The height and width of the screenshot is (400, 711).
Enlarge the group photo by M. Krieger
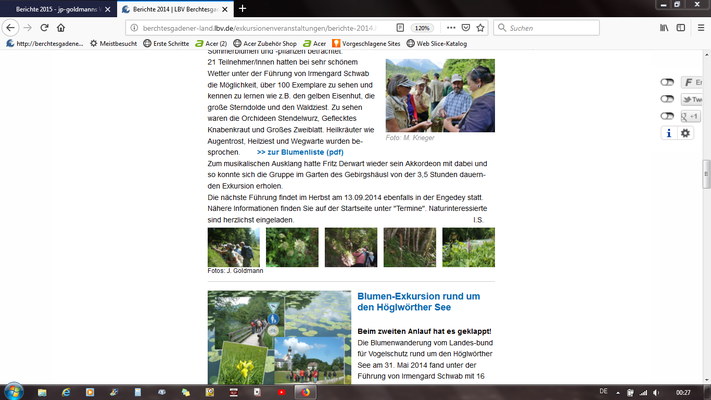(x=440, y=95)
